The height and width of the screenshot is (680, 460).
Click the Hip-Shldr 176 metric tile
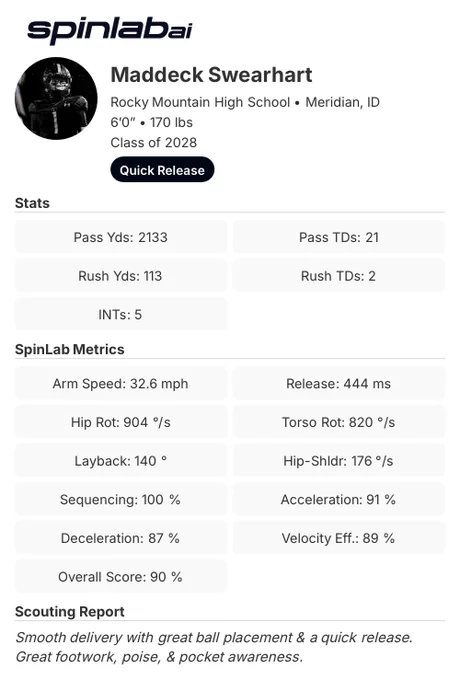point(339,461)
